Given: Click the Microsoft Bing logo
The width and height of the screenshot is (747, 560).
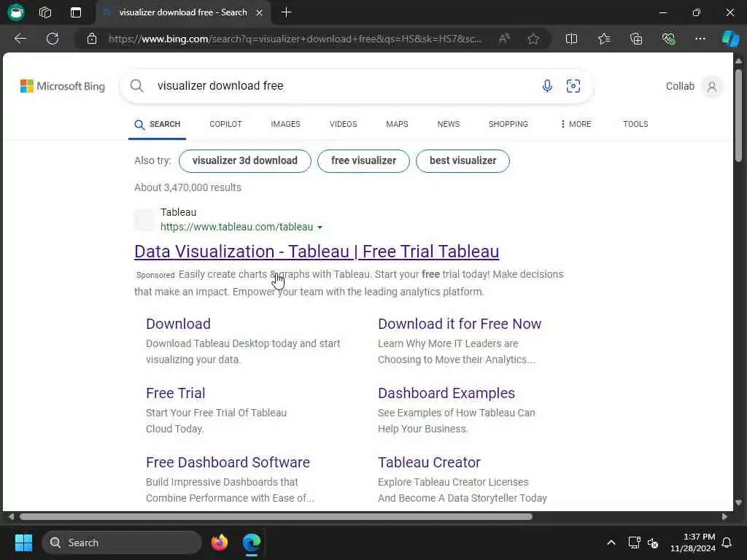Looking at the screenshot, I should coord(63,86).
